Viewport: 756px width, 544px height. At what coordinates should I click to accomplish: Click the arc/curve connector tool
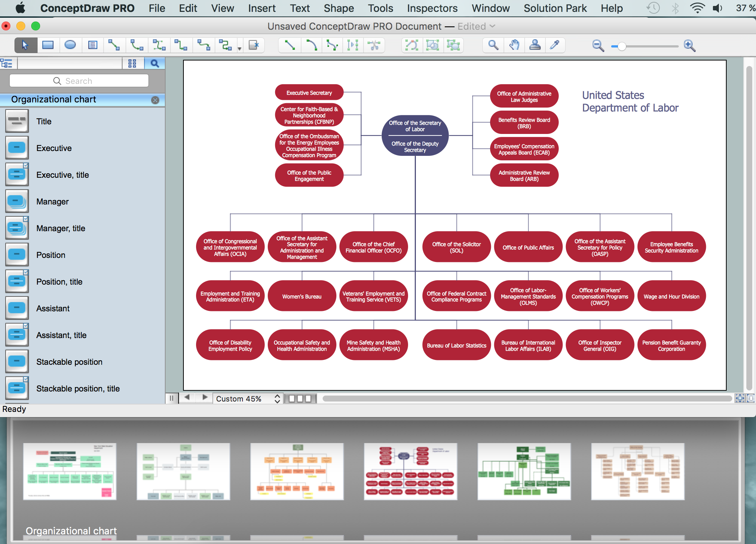(x=311, y=45)
